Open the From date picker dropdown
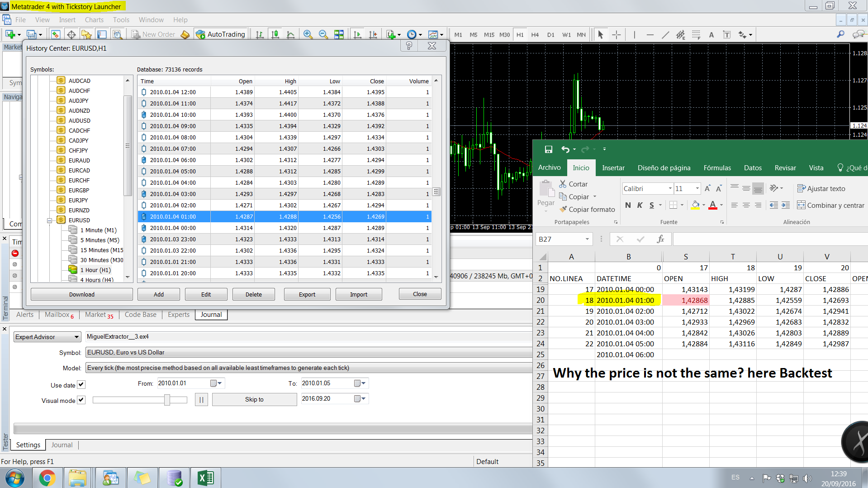The image size is (868, 488). pyautogui.click(x=216, y=383)
